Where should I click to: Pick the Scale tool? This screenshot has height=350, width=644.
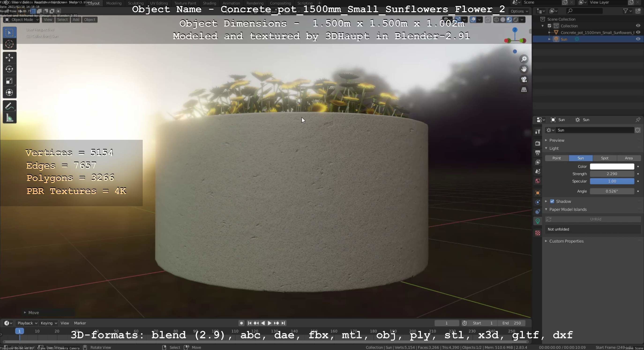pyautogui.click(x=10, y=81)
